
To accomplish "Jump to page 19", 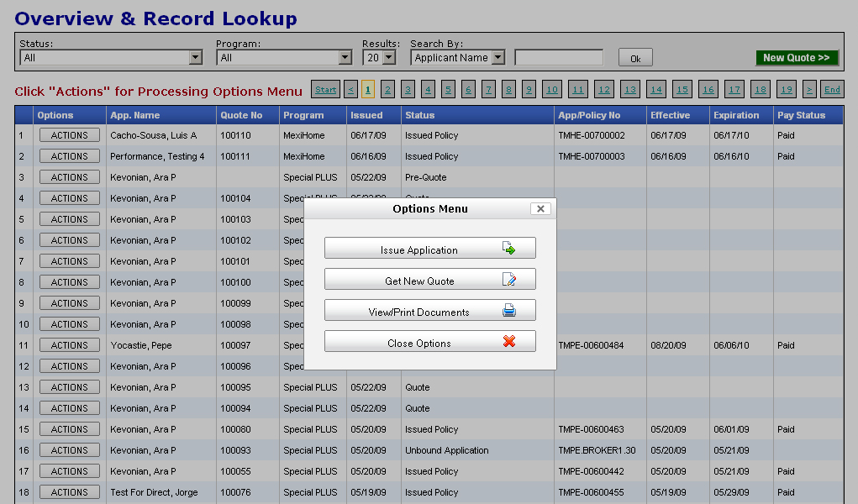I will [x=787, y=90].
